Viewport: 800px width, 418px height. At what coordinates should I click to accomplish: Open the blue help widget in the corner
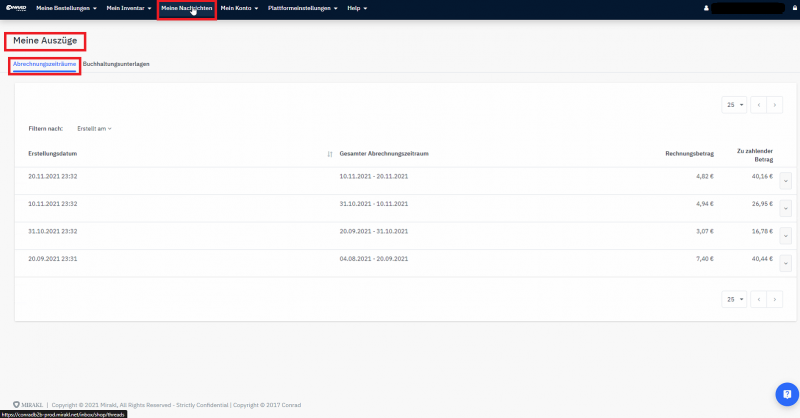click(784, 393)
